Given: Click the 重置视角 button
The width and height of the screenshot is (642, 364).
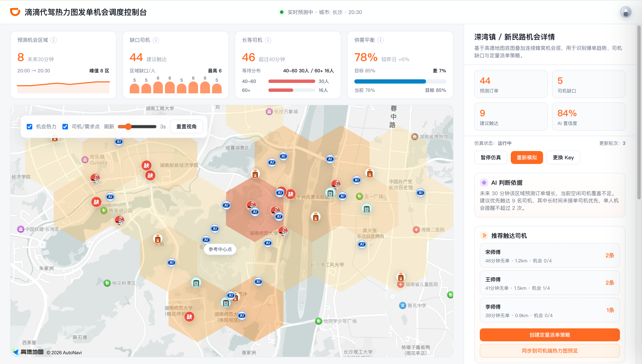Looking at the screenshot, I should (186, 126).
